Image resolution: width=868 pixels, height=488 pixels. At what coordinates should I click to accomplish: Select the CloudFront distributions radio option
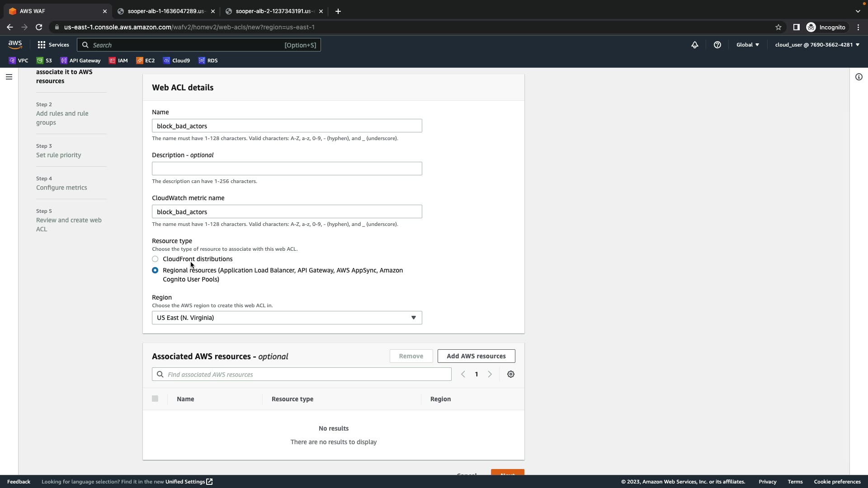[x=155, y=259]
